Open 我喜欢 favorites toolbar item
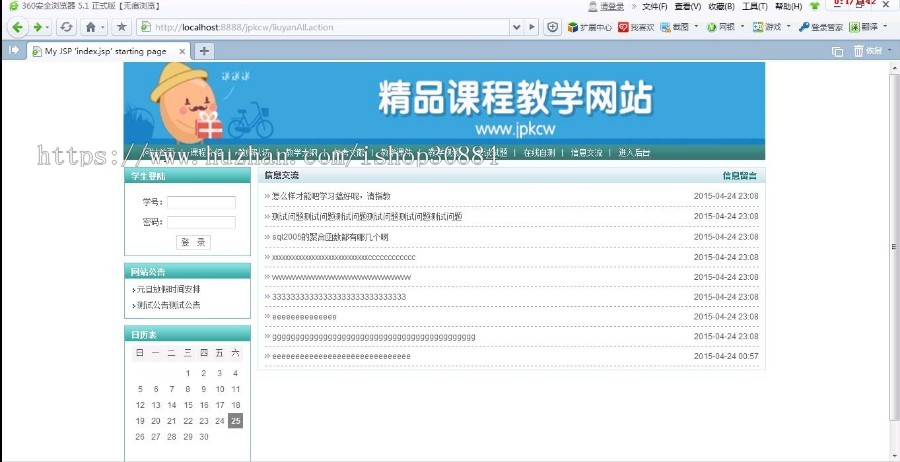The height and width of the screenshot is (462, 900). click(x=636, y=27)
